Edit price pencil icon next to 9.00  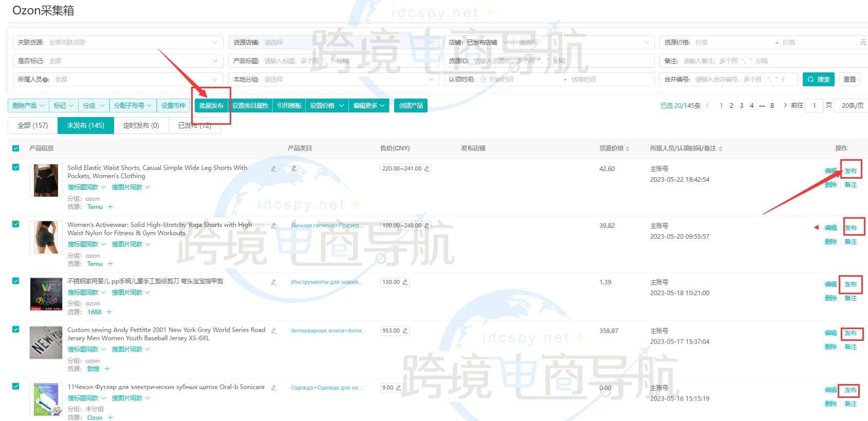pos(398,388)
